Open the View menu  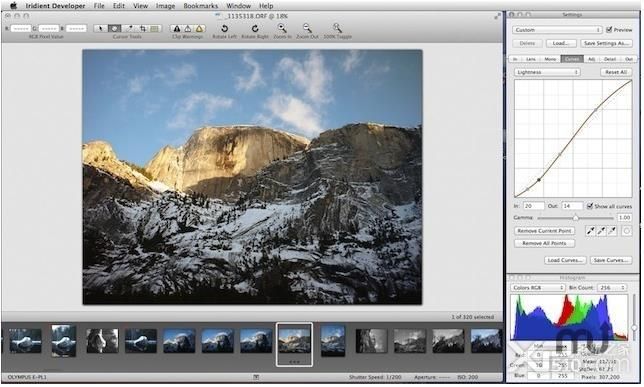point(140,6)
